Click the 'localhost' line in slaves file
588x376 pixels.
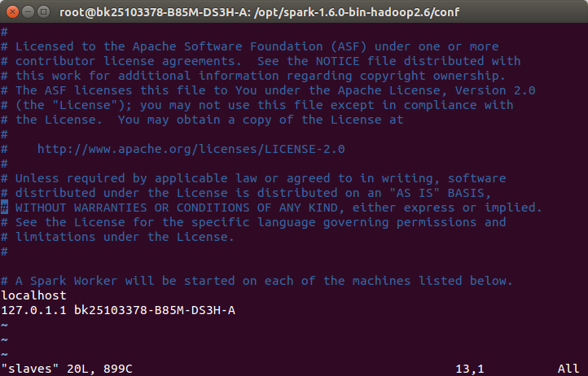33,295
